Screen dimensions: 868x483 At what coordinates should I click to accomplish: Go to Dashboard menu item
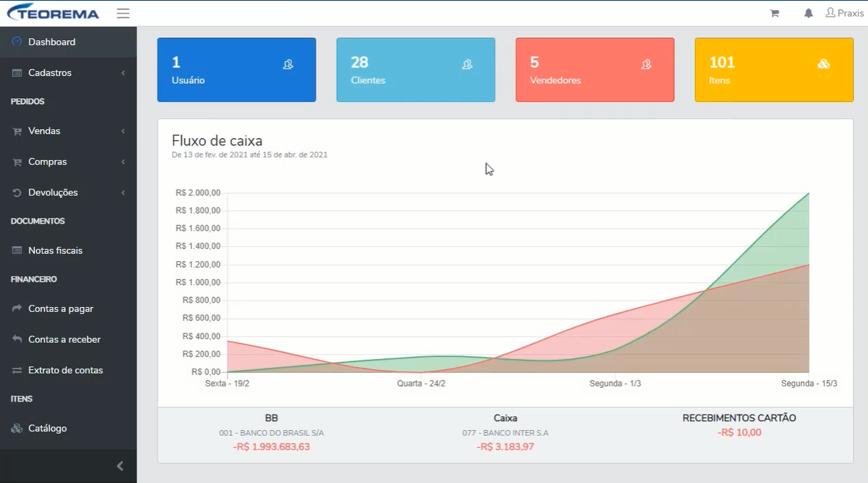point(68,42)
